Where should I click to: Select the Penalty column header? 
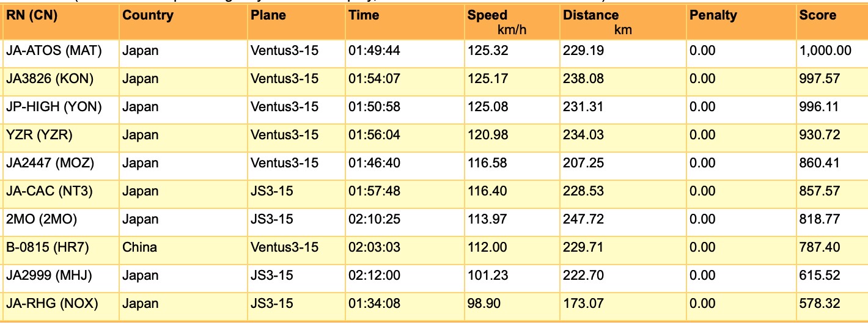click(x=713, y=15)
